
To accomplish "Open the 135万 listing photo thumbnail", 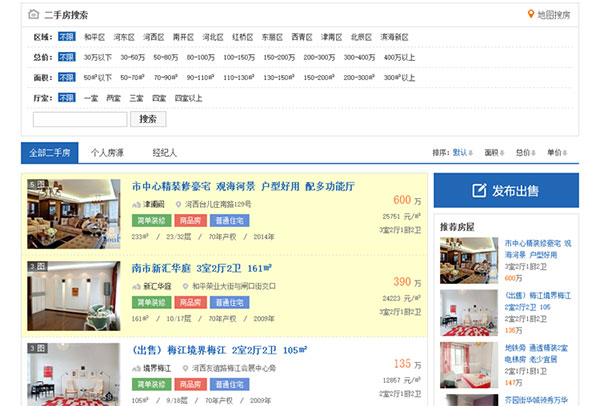I will point(73,374).
